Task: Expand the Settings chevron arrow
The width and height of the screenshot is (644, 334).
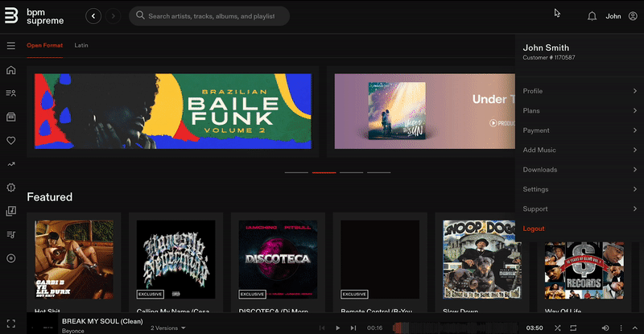Action: coord(635,189)
